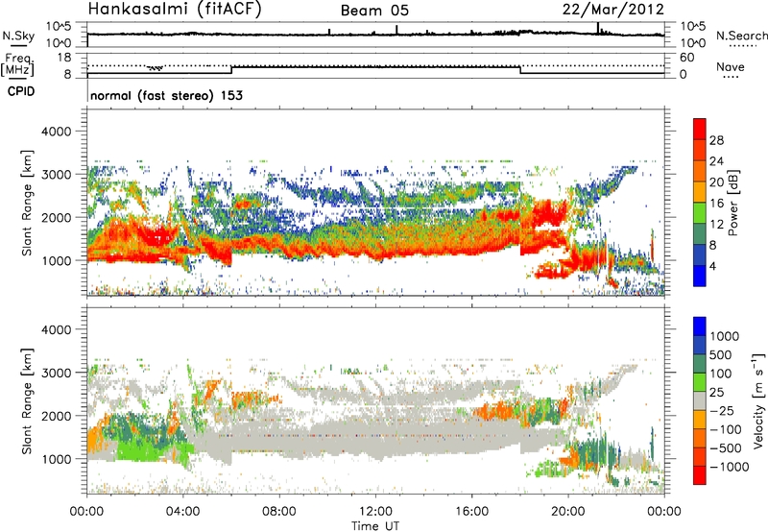Screen dimensions: 768x532
Task: Click the Slant Range label of the velocity panel
Action: (x=27, y=400)
